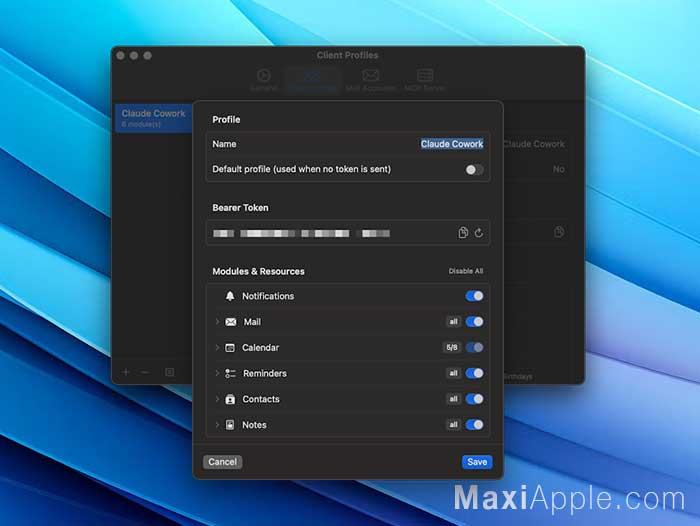Toggle the Calendar module switch
700x526 pixels.
474,347
